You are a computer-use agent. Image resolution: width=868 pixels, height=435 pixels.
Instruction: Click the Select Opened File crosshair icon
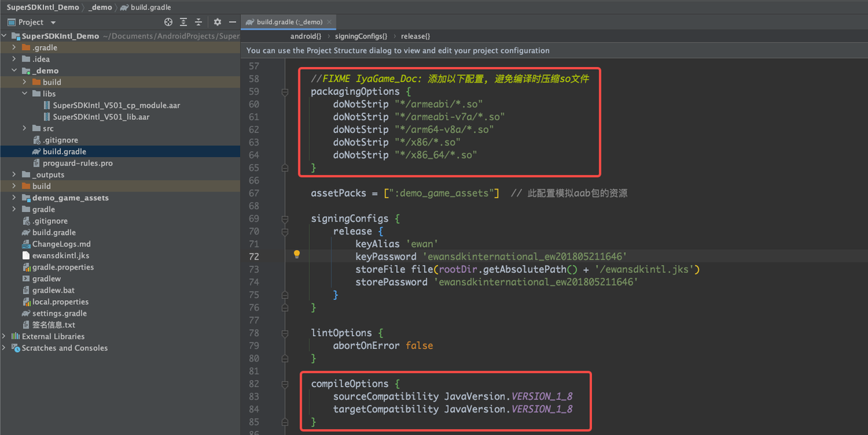tap(168, 22)
